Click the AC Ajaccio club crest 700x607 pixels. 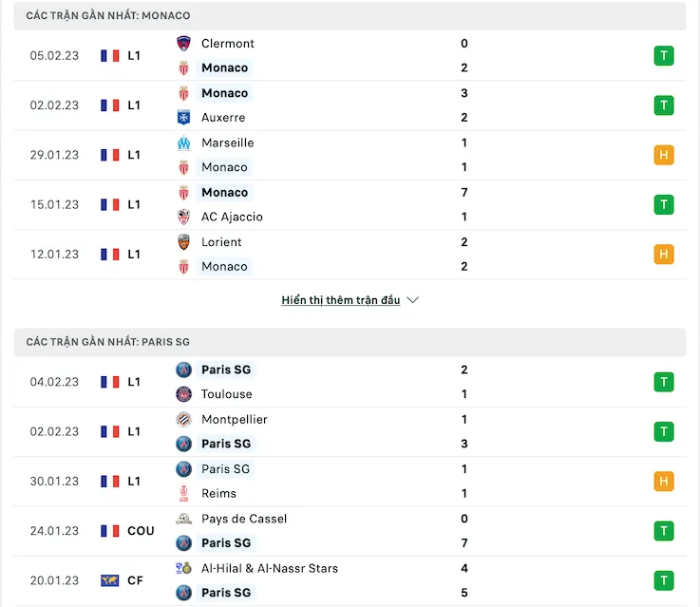pyautogui.click(x=184, y=217)
